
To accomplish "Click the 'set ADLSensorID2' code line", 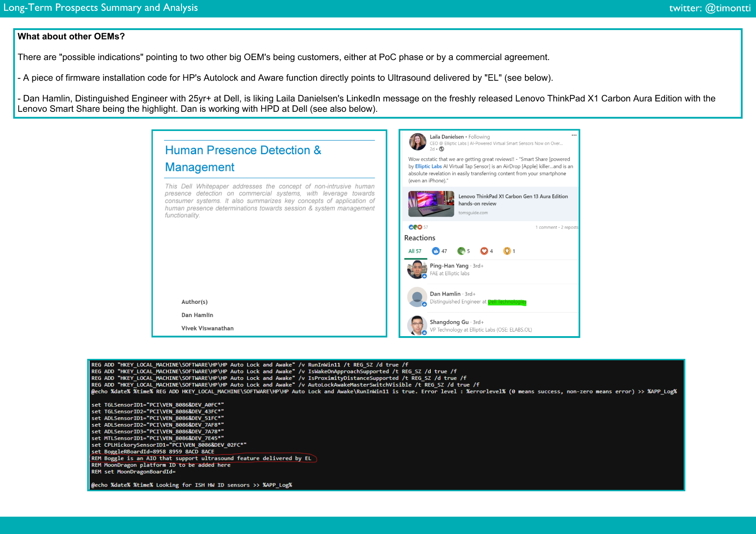I will tap(157, 425).
